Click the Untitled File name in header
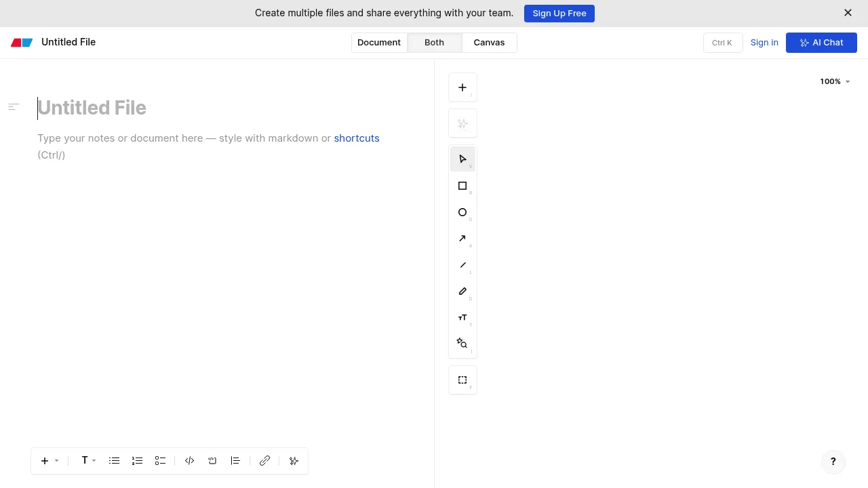Viewport: 868px width, 488px height. pyautogui.click(x=68, y=42)
